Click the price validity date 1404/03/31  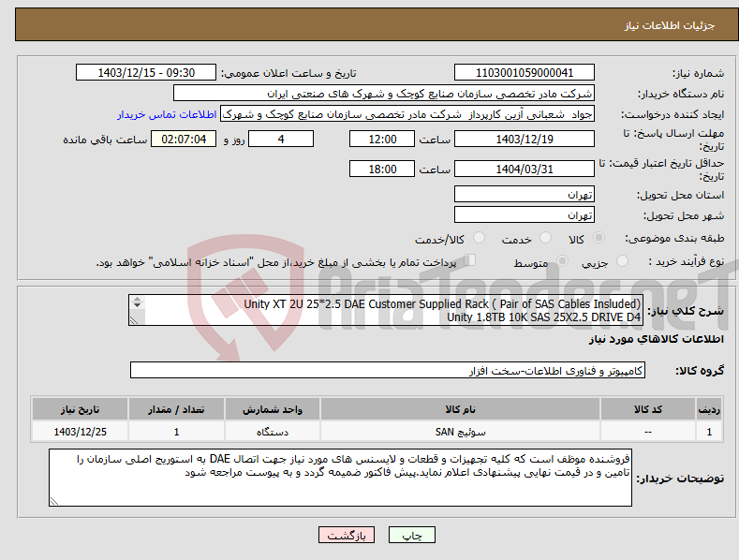(525, 169)
